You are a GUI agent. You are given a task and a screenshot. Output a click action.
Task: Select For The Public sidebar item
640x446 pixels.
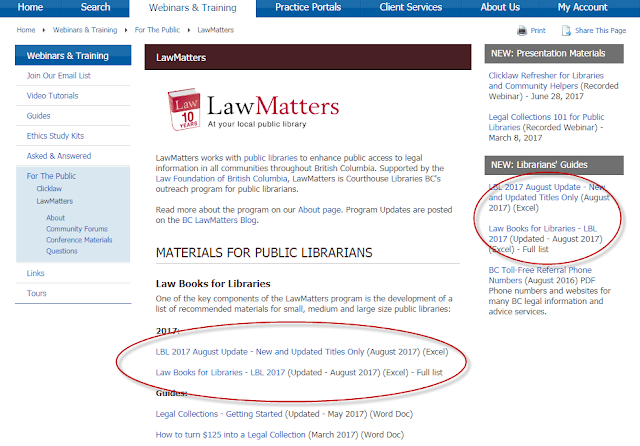point(51,176)
